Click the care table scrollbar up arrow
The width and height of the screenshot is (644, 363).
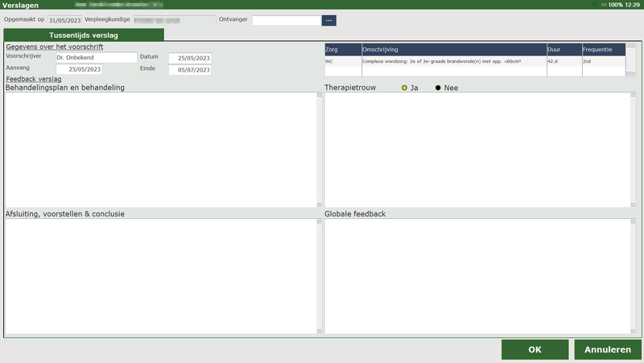click(631, 46)
